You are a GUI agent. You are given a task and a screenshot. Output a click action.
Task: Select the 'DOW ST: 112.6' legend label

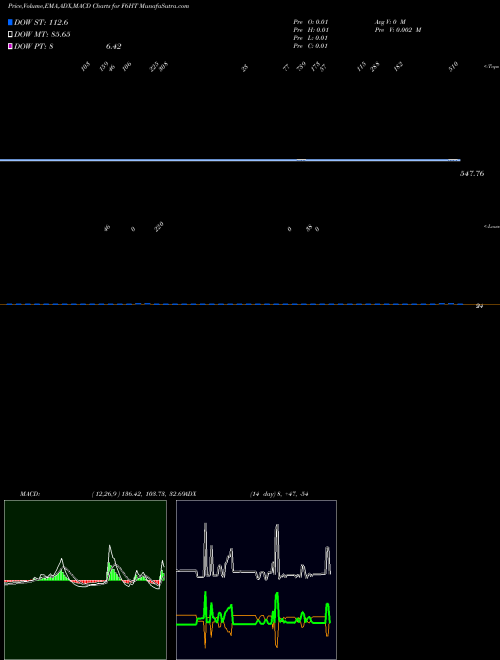(41, 22)
